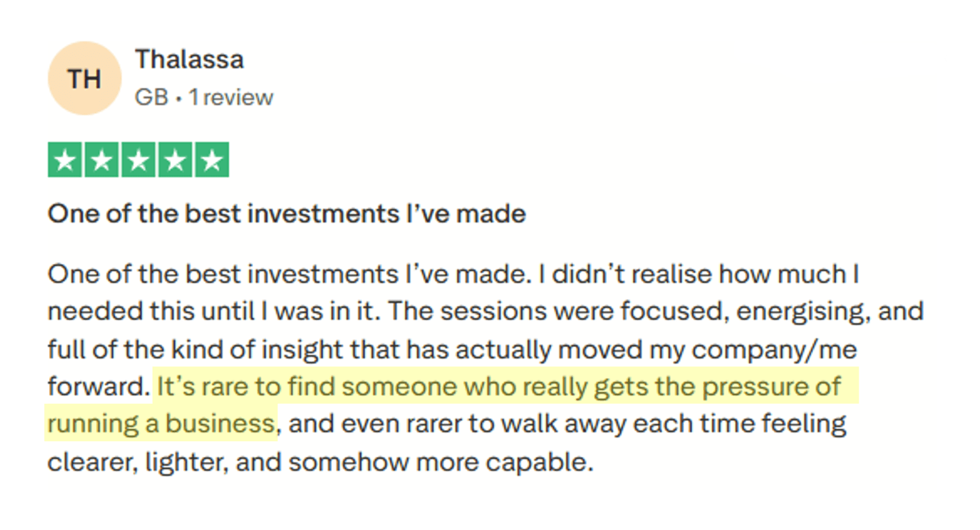Image resolution: width=980 pixels, height=530 pixels.
Task: Click the fifth green rating star
Action: click(212, 160)
